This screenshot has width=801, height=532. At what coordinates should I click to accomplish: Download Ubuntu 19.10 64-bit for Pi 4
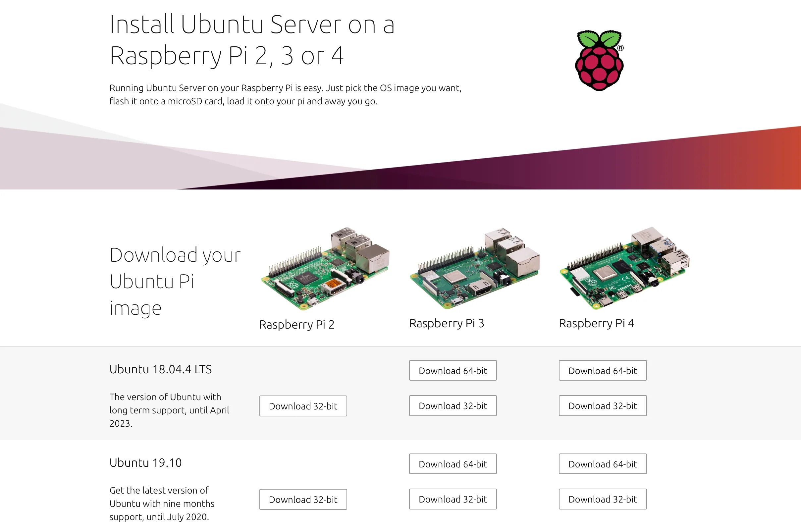tap(603, 464)
